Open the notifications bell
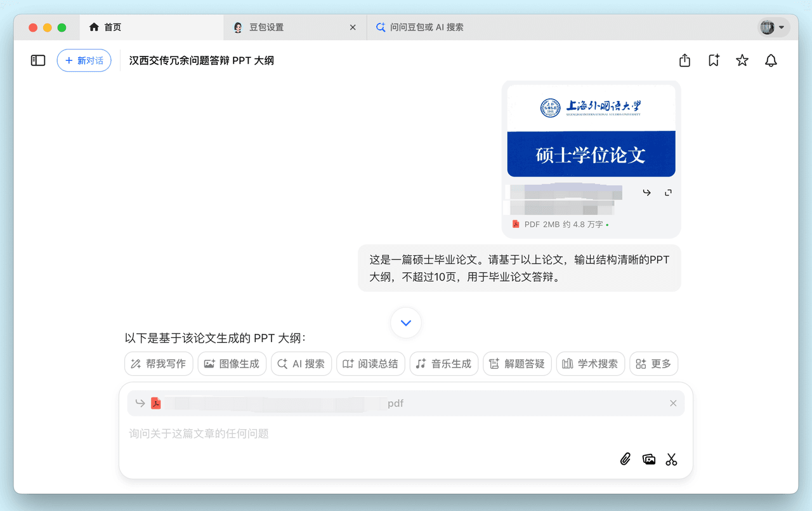812x511 pixels. click(771, 60)
